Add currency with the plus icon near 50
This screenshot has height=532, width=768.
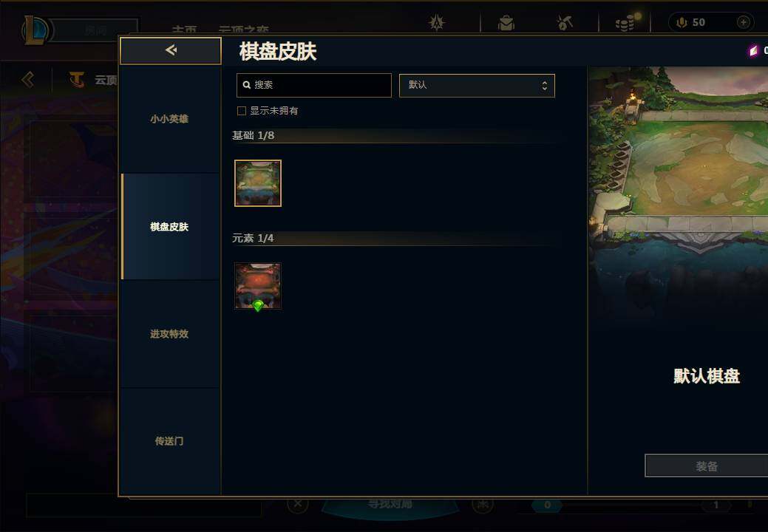coord(743,22)
